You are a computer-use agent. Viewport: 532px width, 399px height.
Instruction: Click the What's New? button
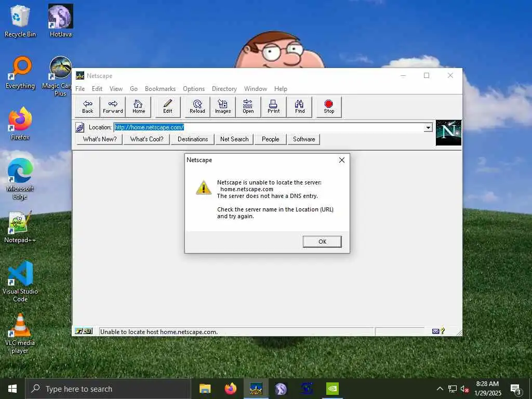(100, 139)
